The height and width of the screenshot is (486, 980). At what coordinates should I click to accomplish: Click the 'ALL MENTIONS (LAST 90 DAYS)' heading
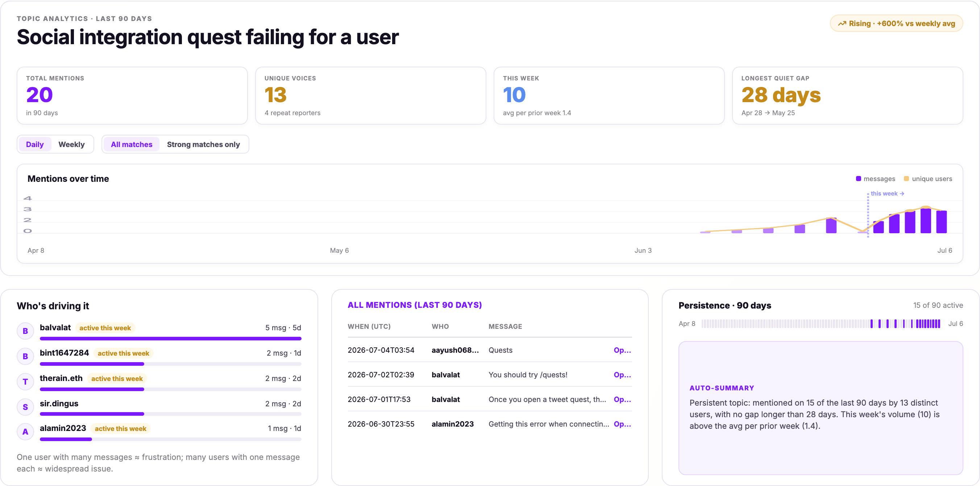pyautogui.click(x=415, y=305)
